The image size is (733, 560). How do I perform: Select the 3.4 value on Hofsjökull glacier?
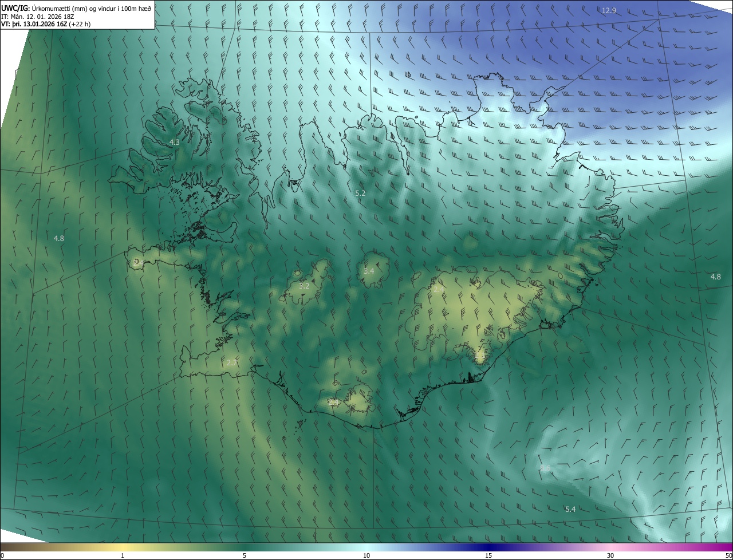click(x=369, y=271)
